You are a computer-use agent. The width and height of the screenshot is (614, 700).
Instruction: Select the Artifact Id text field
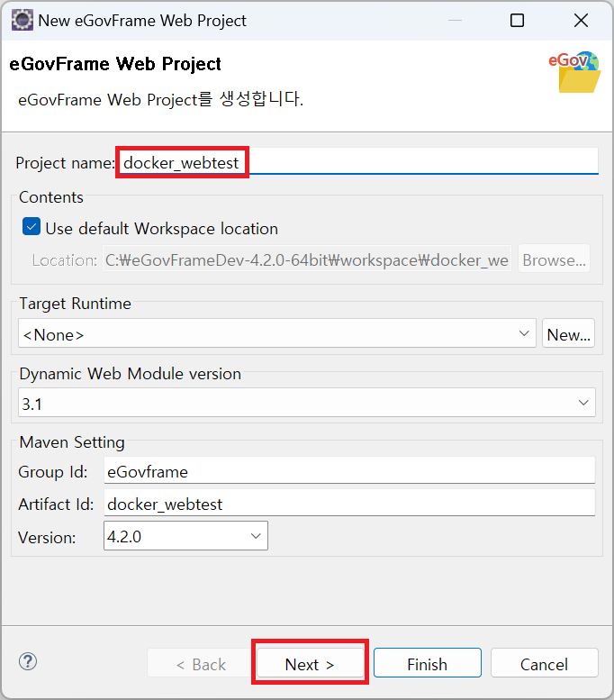tap(349, 504)
